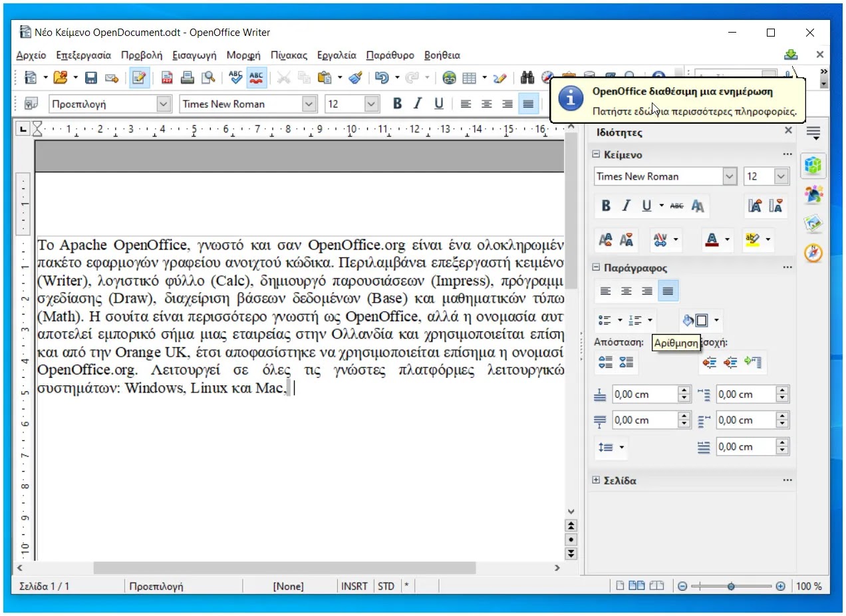Toggle sidebar Bold button
846x616 pixels.
tap(606, 206)
